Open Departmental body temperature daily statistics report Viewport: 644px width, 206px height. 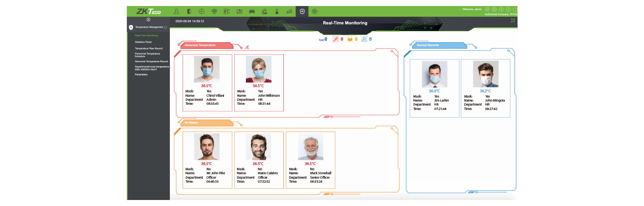point(152,68)
